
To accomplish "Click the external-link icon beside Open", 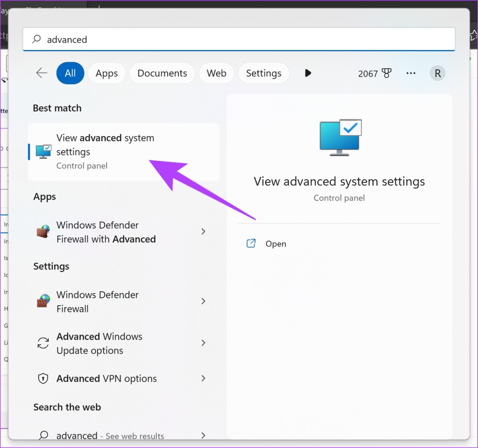I will point(251,243).
